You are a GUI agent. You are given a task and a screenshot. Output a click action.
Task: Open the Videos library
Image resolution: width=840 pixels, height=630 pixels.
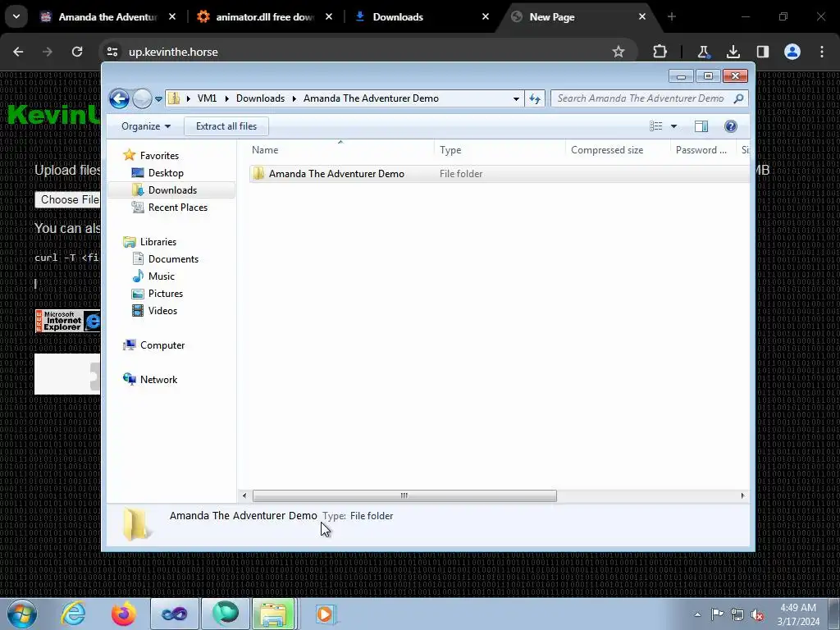(x=162, y=311)
